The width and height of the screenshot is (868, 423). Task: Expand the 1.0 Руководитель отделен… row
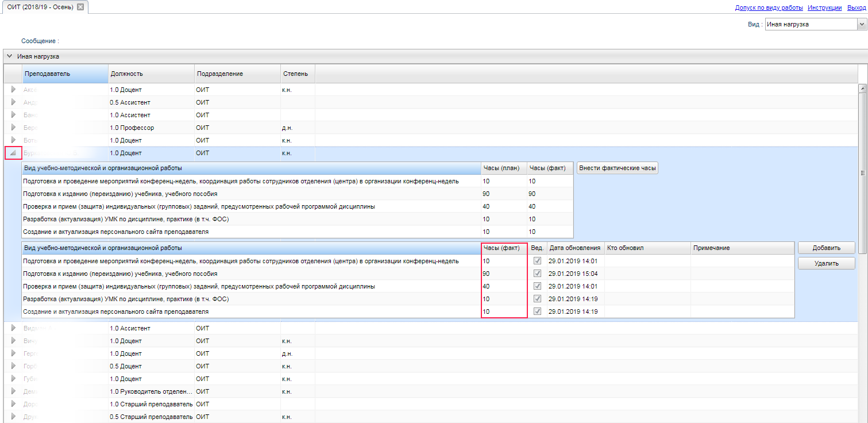tap(13, 391)
